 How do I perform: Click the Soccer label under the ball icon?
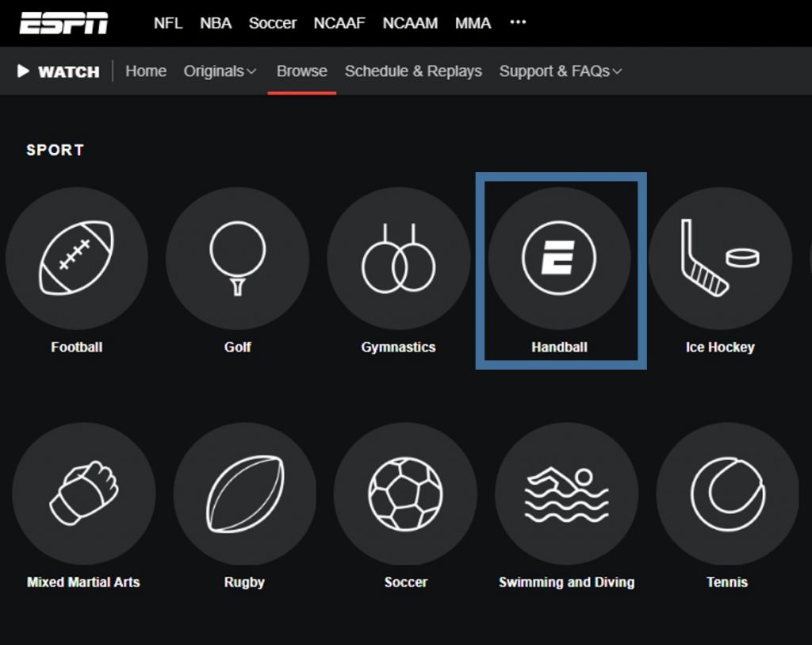pyautogui.click(x=406, y=582)
